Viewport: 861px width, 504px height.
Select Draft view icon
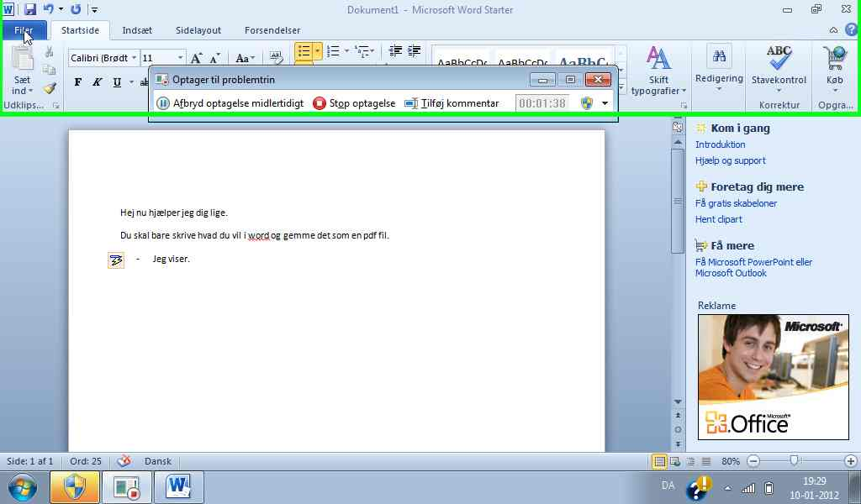pyautogui.click(x=706, y=462)
